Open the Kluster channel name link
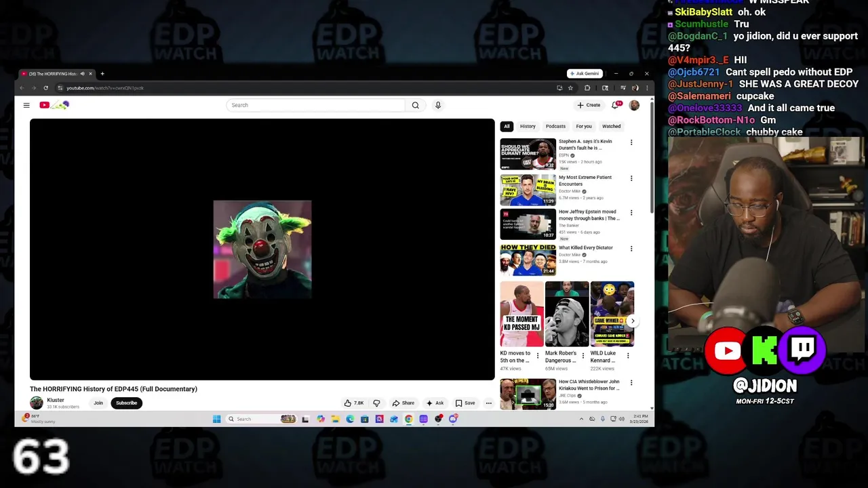868x488 pixels. coord(56,400)
